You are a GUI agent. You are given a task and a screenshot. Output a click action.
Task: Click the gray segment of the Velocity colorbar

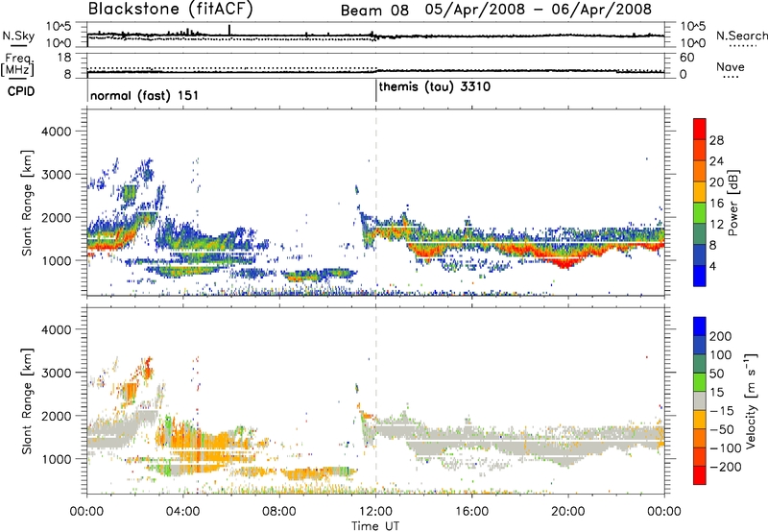(x=700, y=401)
